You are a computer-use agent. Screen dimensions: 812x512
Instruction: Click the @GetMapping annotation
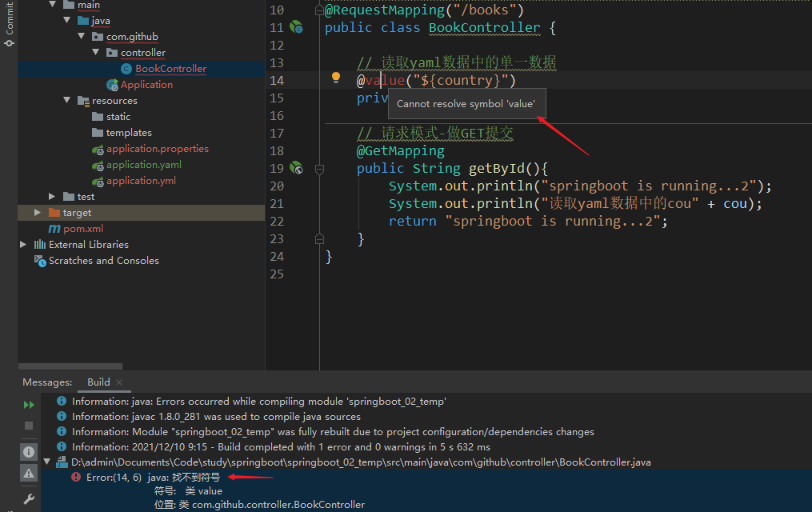400,150
